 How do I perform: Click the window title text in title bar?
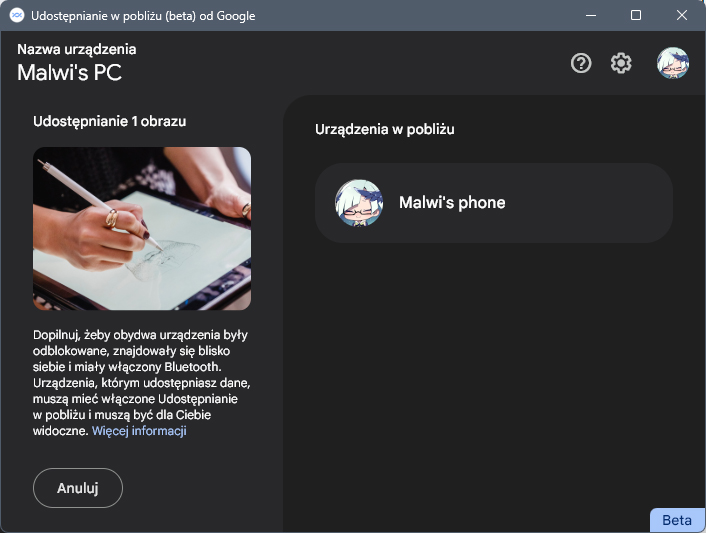click(143, 16)
